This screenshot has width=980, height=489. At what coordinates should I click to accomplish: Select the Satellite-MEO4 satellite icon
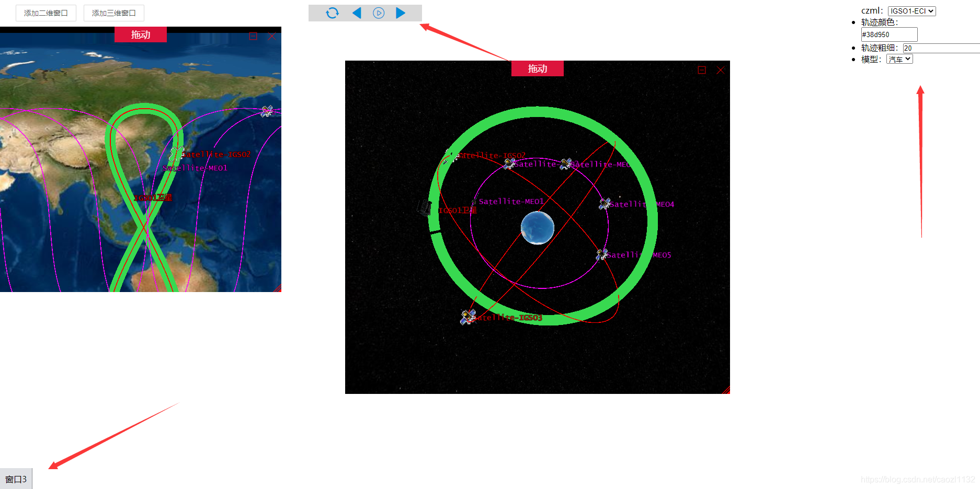(x=604, y=203)
